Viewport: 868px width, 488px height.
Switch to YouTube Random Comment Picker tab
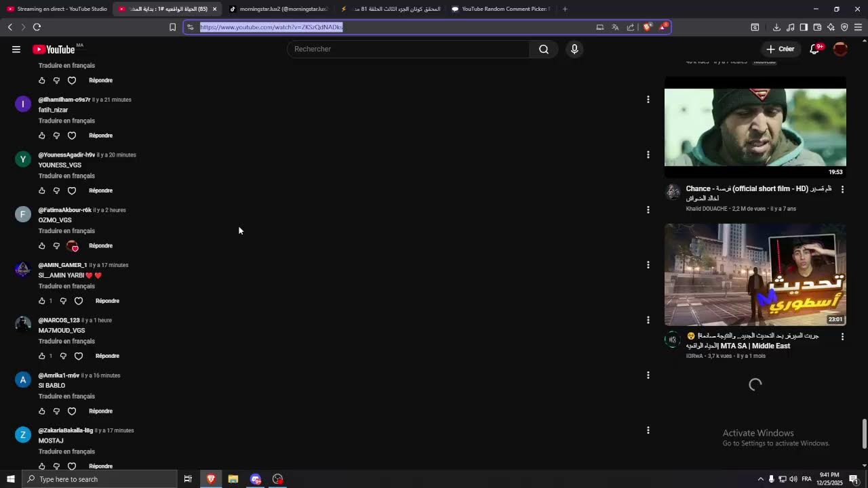click(500, 9)
